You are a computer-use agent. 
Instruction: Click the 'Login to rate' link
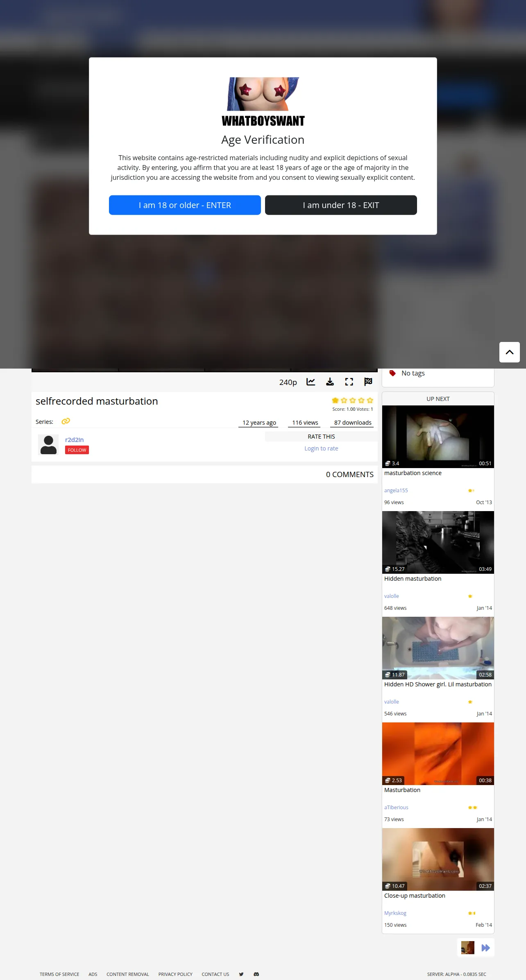pos(321,448)
